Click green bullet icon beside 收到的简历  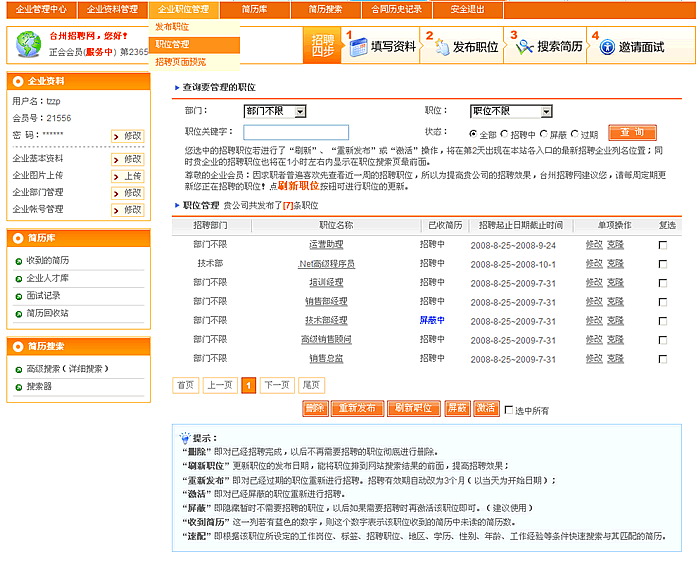(x=19, y=260)
